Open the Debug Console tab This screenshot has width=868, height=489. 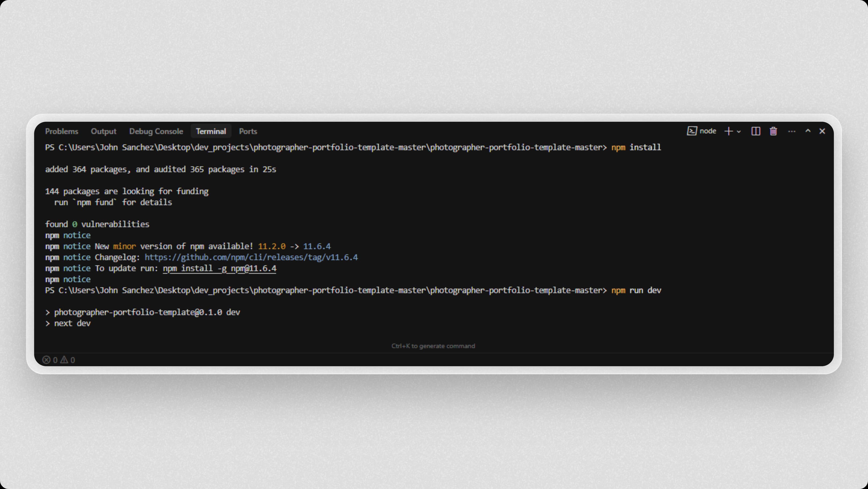click(156, 131)
